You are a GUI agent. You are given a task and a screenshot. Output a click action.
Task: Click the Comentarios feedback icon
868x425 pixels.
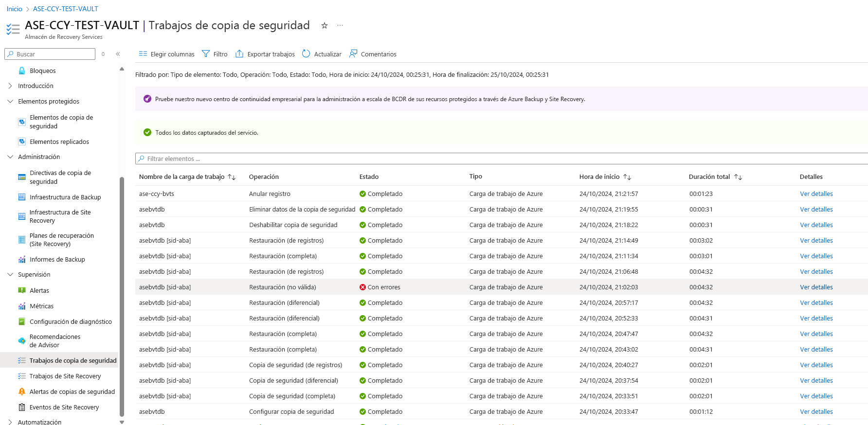click(353, 54)
